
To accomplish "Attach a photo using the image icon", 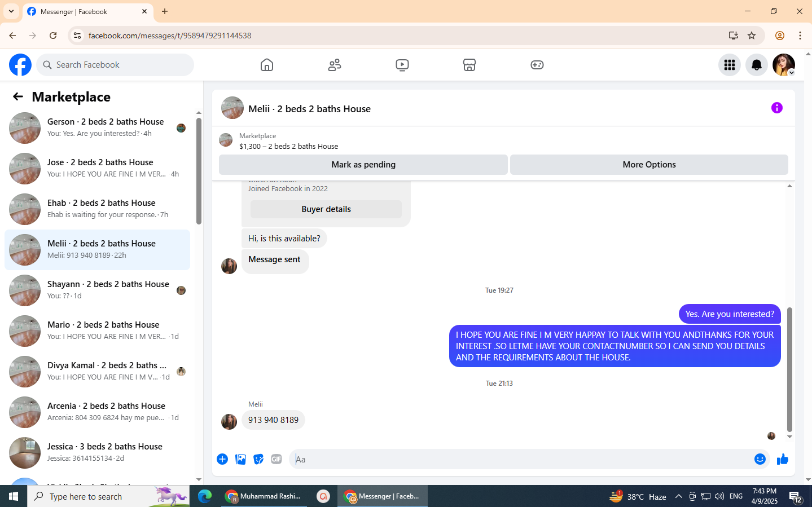I will tap(240, 459).
